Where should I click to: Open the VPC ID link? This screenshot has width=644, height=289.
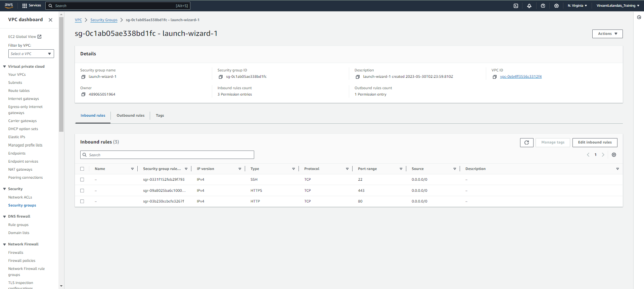coord(520,77)
